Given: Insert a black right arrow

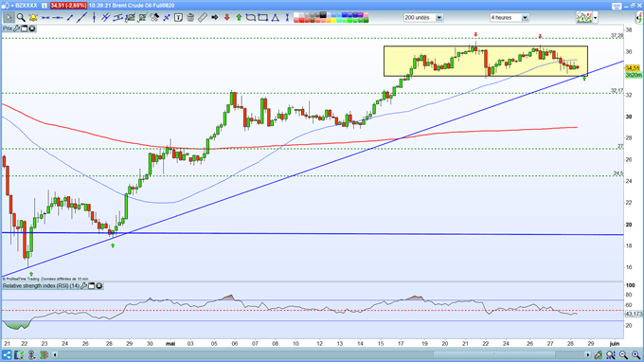Looking at the screenshot, I should point(214,18).
